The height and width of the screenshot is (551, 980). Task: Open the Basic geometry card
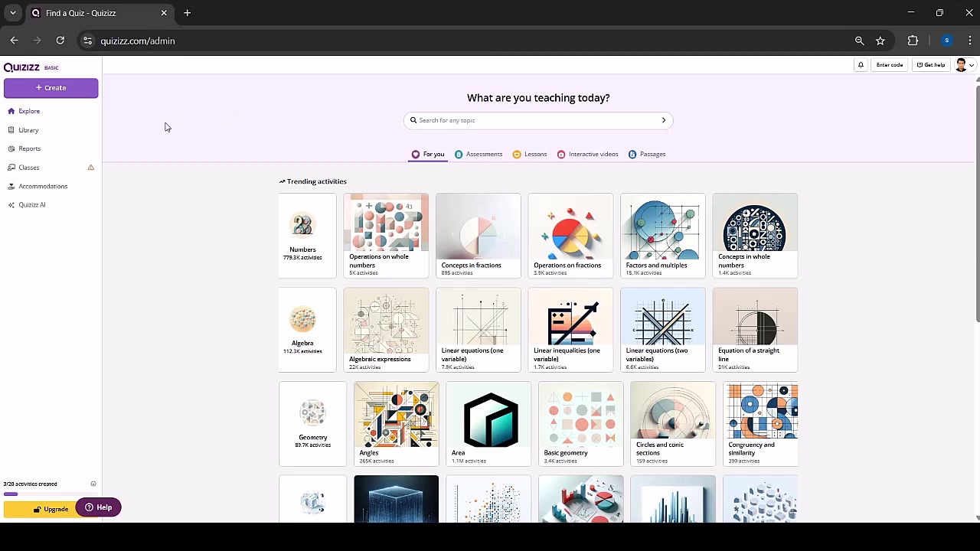[x=581, y=424]
